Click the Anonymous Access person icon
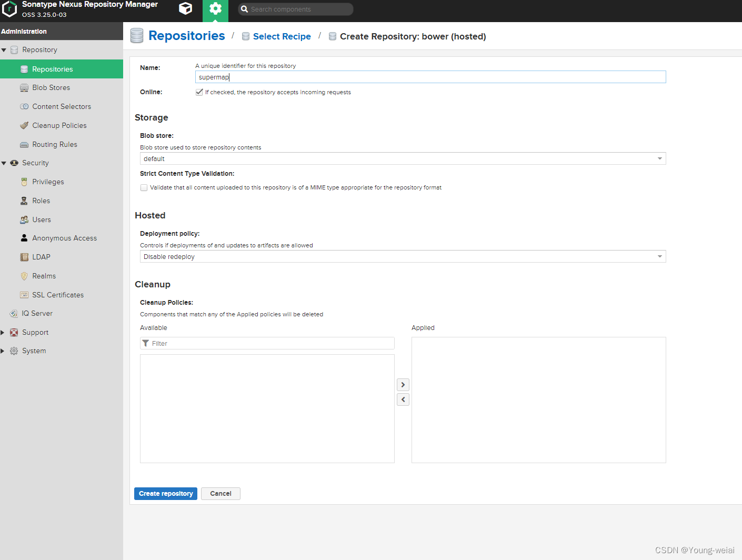The height and width of the screenshot is (560, 742). [24, 238]
